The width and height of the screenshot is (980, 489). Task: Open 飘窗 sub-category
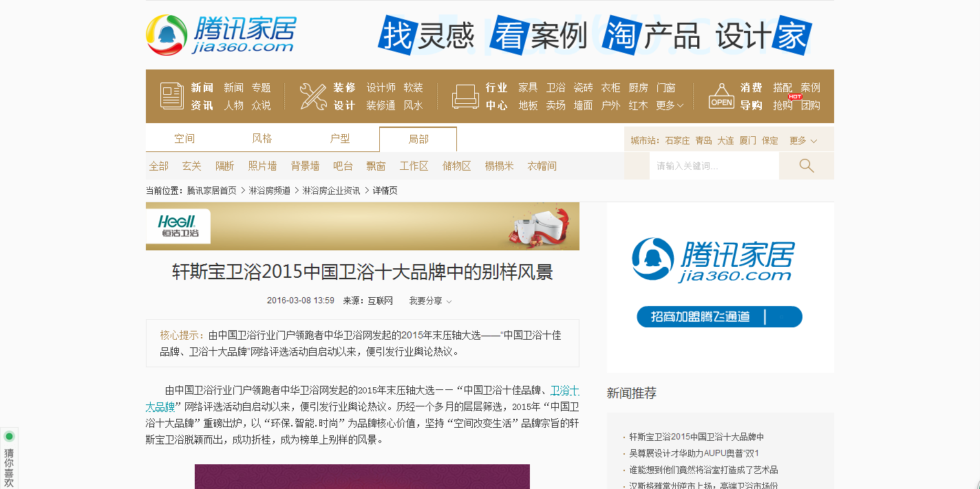click(x=376, y=166)
